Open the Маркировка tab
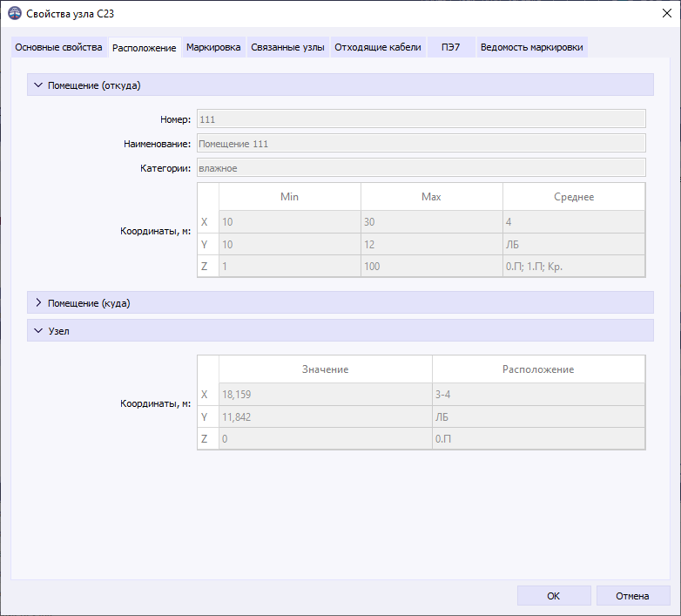 213,47
